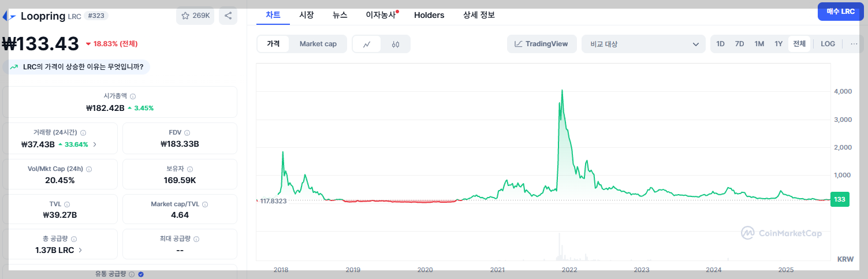The width and height of the screenshot is (868, 279).
Task: Click the verified badge beside 유통 공급량
Action: (141, 274)
